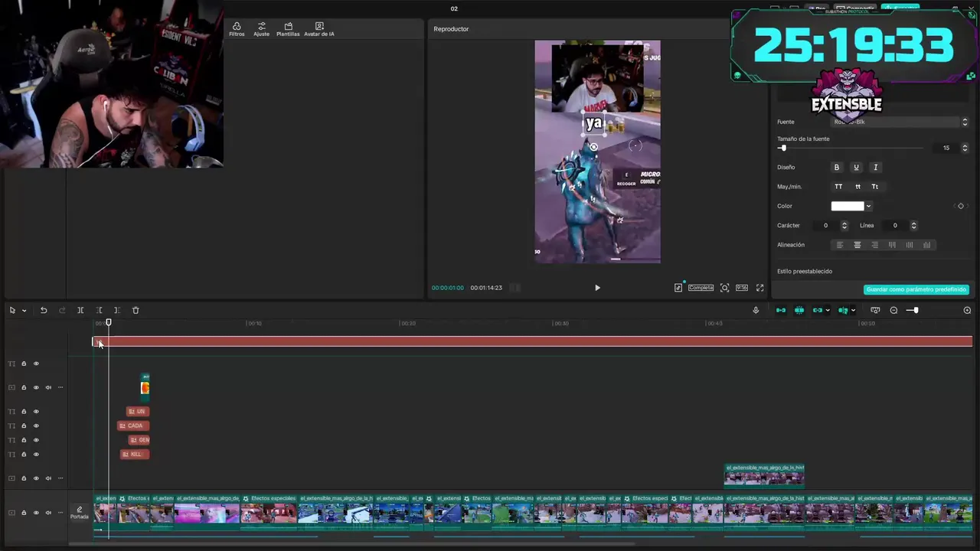
Task: Split the clip at the playhead
Action: (x=80, y=310)
